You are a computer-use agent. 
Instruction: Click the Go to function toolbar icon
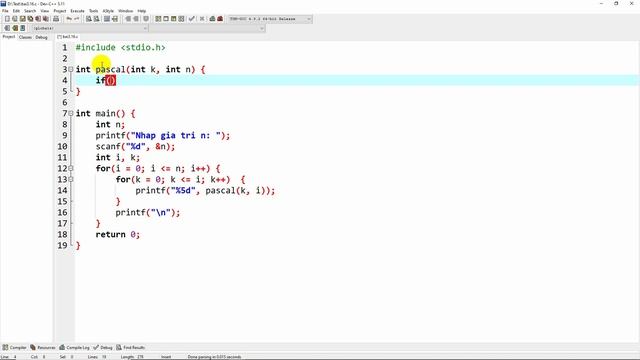(107, 19)
